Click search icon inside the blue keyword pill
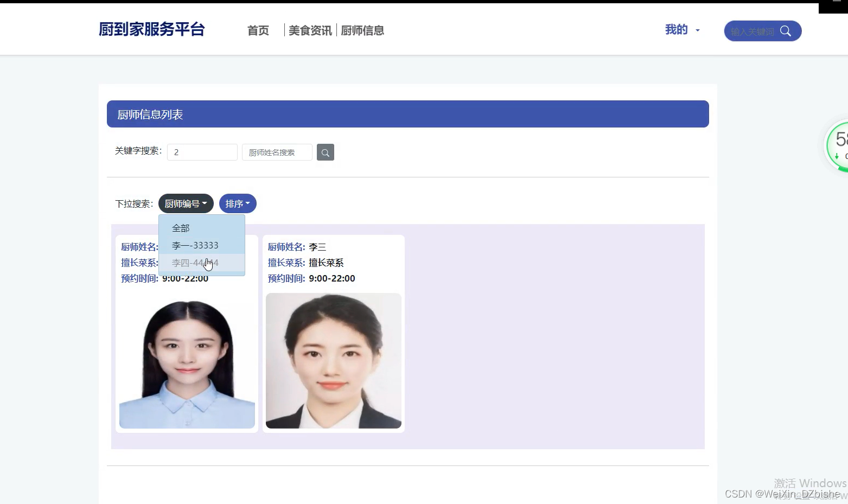This screenshot has width=848, height=504. pyautogui.click(x=786, y=31)
